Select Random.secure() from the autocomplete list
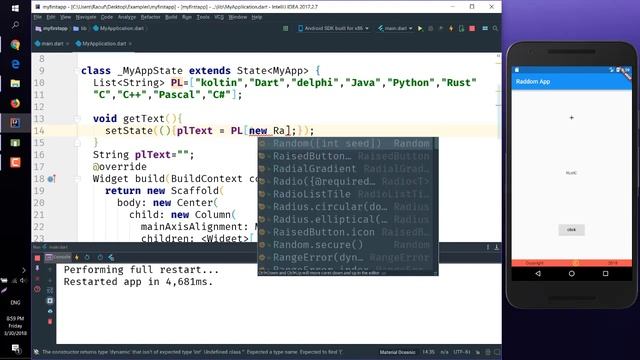The width and height of the screenshot is (640, 360). coord(348,245)
